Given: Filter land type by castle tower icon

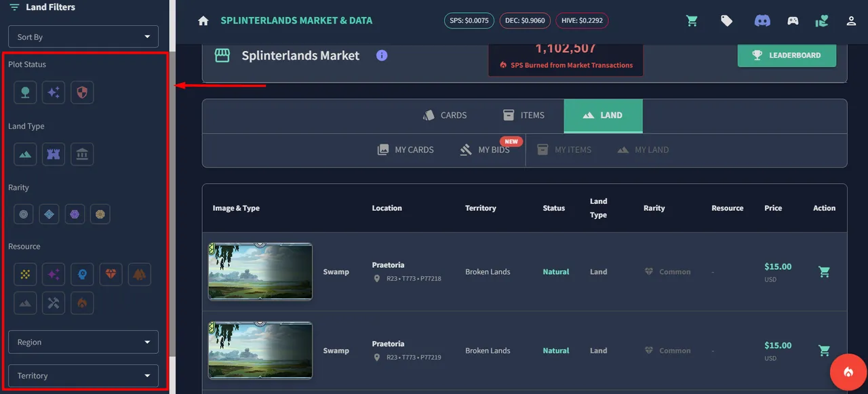Looking at the screenshot, I should [54, 155].
